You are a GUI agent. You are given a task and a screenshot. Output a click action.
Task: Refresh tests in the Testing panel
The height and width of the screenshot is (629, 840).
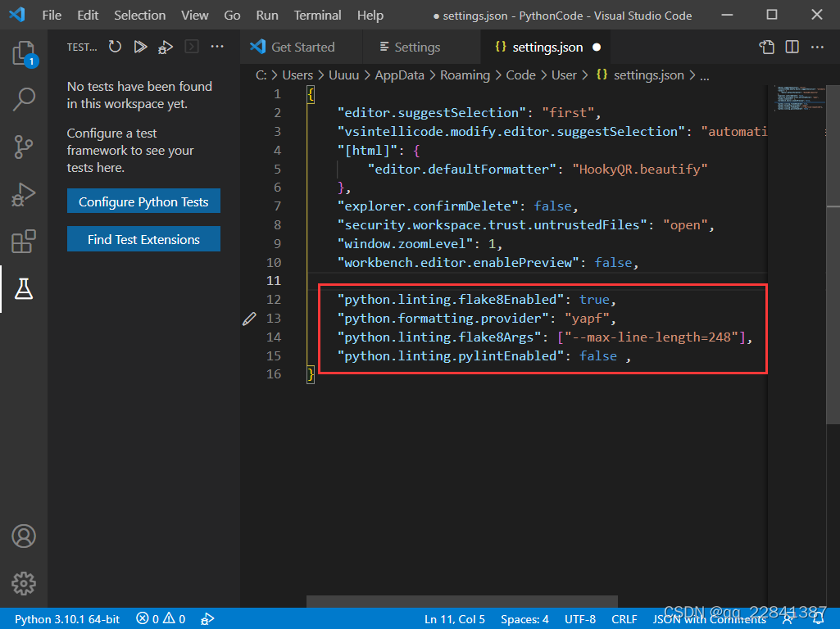tap(115, 47)
